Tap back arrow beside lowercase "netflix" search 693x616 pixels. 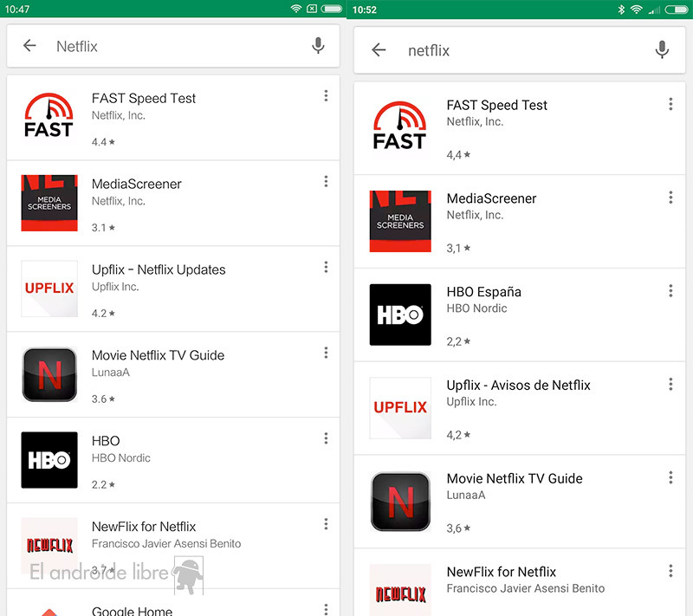point(379,51)
